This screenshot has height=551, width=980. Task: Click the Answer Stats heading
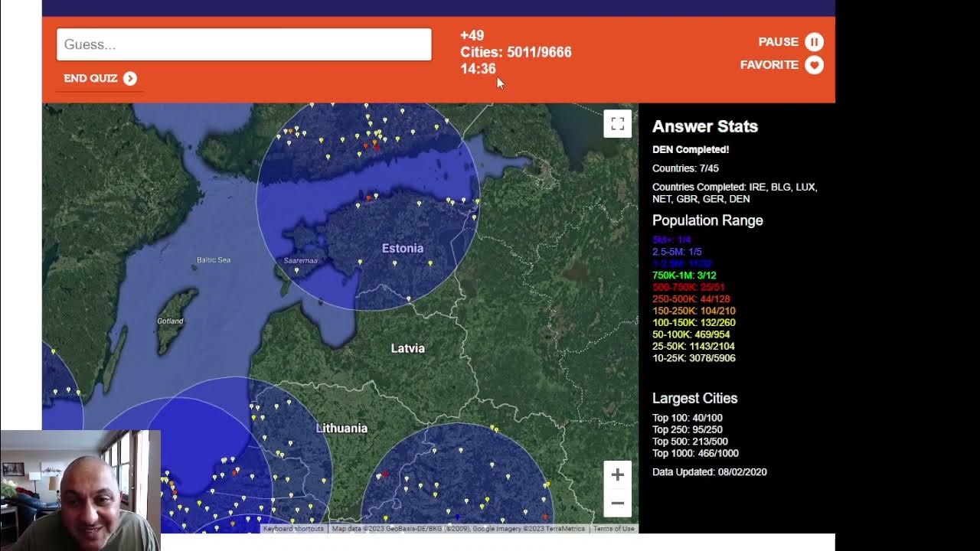pos(705,127)
